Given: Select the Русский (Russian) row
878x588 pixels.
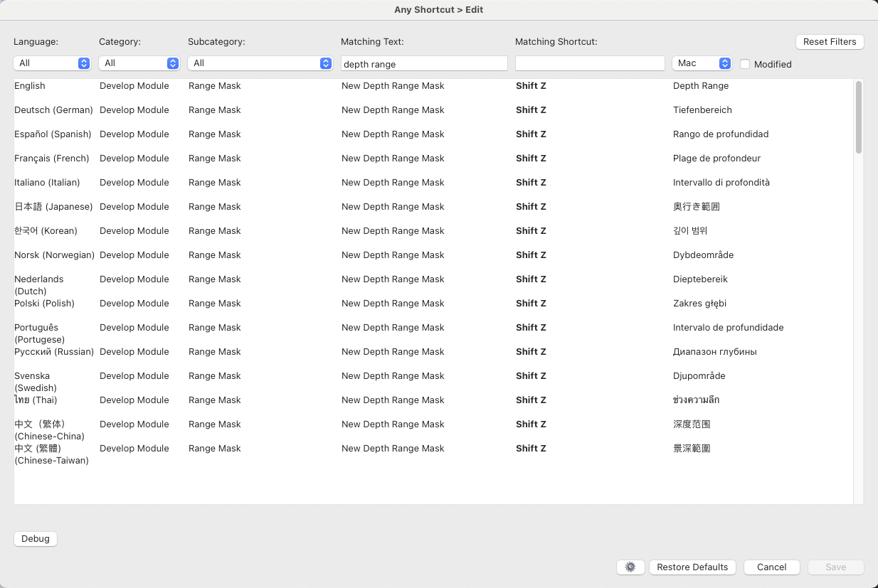Looking at the screenshot, I should click(x=427, y=351).
